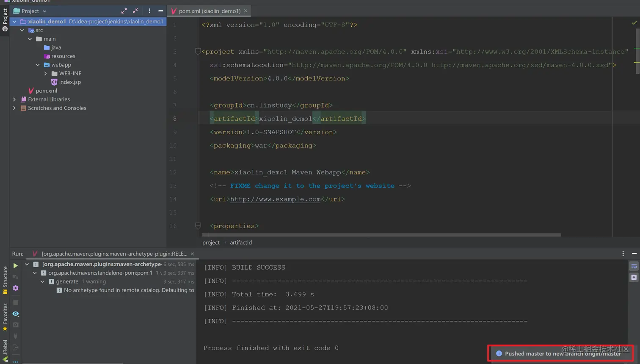
Task: Open the Favorites tool window sidebar tab
Action: pos(5,317)
